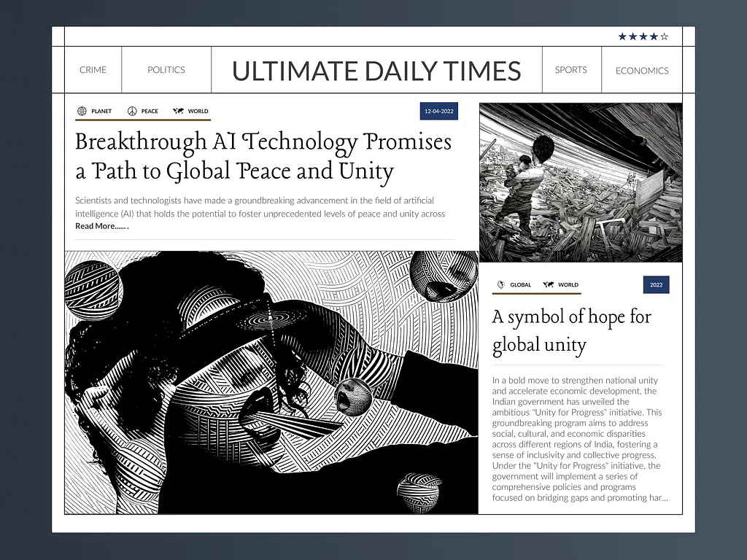The image size is (747, 560).
Task: Click the first rating star
Action: click(622, 36)
